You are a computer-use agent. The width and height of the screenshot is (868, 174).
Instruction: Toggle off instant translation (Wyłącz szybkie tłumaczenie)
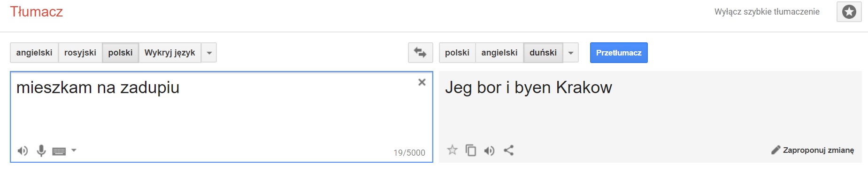click(x=767, y=12)
